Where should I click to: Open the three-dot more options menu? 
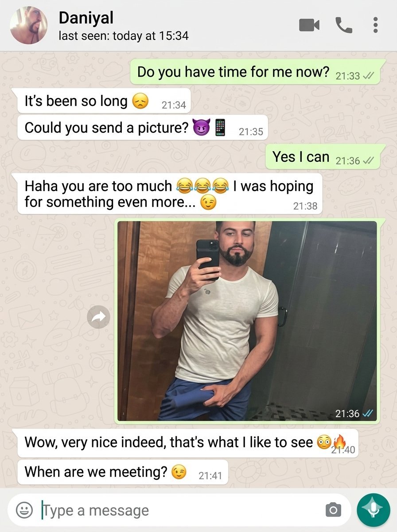[375, 25]
